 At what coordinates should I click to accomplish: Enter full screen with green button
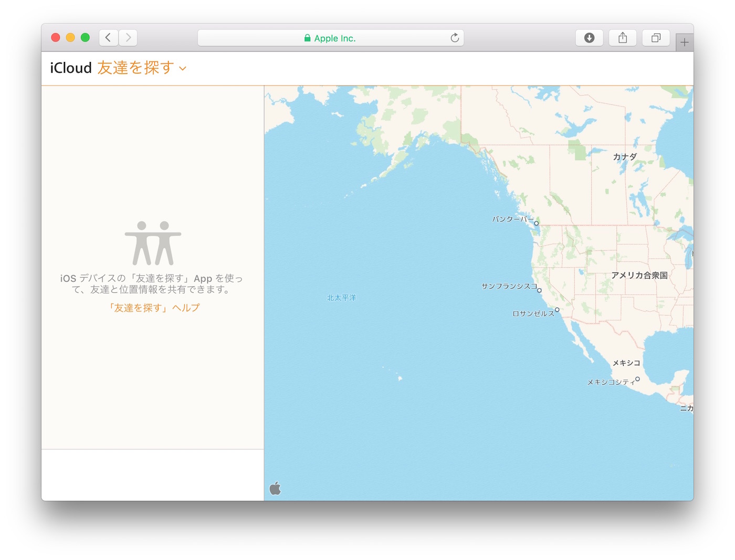85,37
